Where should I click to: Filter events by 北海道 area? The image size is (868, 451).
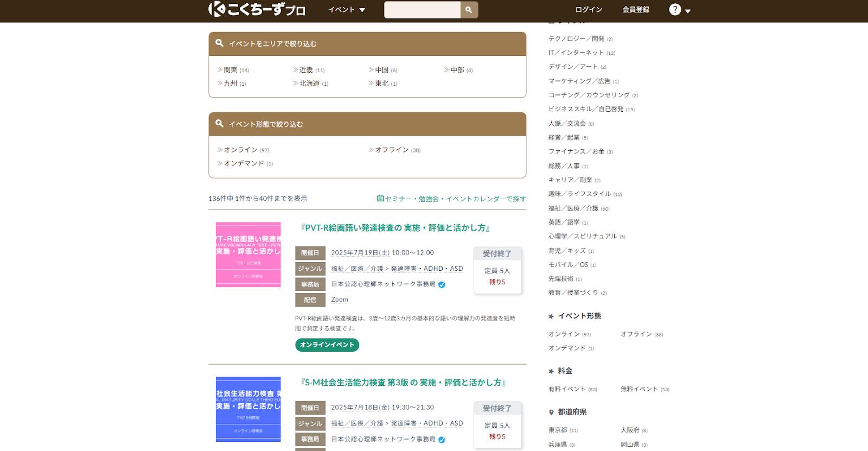tap(310, 84)
